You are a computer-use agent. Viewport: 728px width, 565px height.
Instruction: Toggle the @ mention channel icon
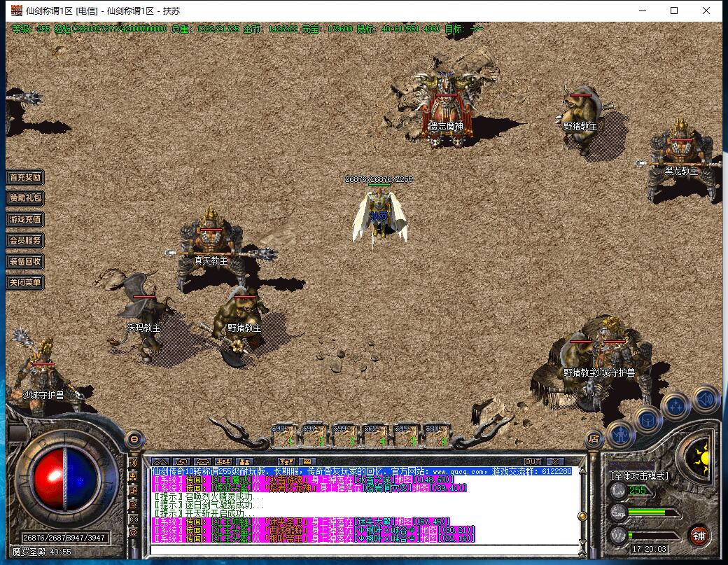click(133, 533)
